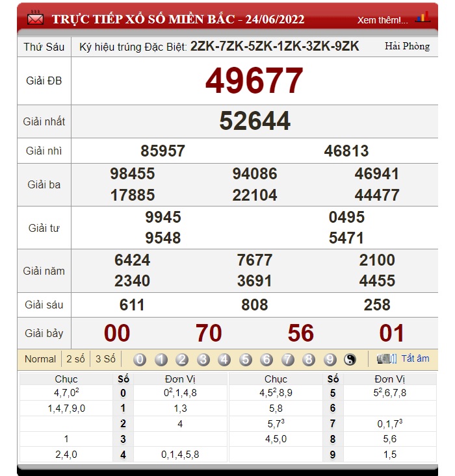Click seventh prize number 70
Screen dimensions: 455x476
pos(209,333)
